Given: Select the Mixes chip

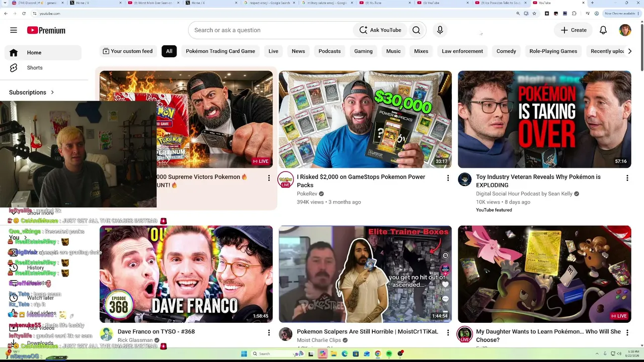Looking at the screenshot, I should click(421, 51).
